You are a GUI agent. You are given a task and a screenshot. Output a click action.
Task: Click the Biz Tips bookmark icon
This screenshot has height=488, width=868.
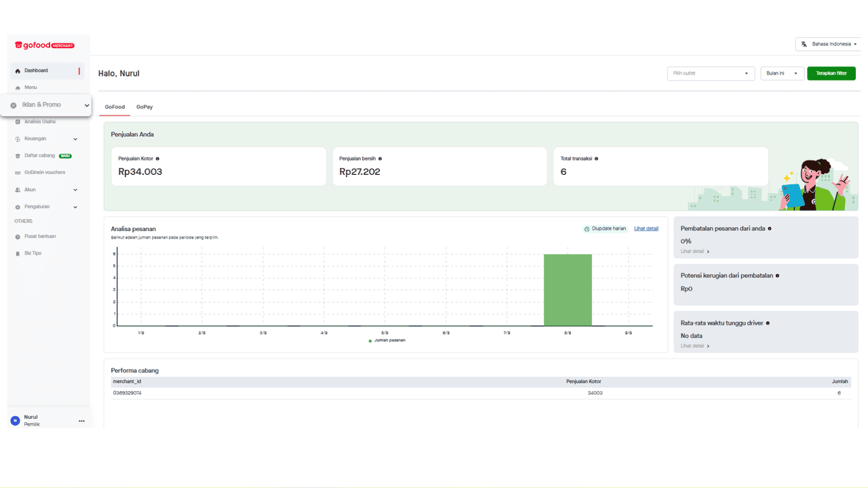18,253
